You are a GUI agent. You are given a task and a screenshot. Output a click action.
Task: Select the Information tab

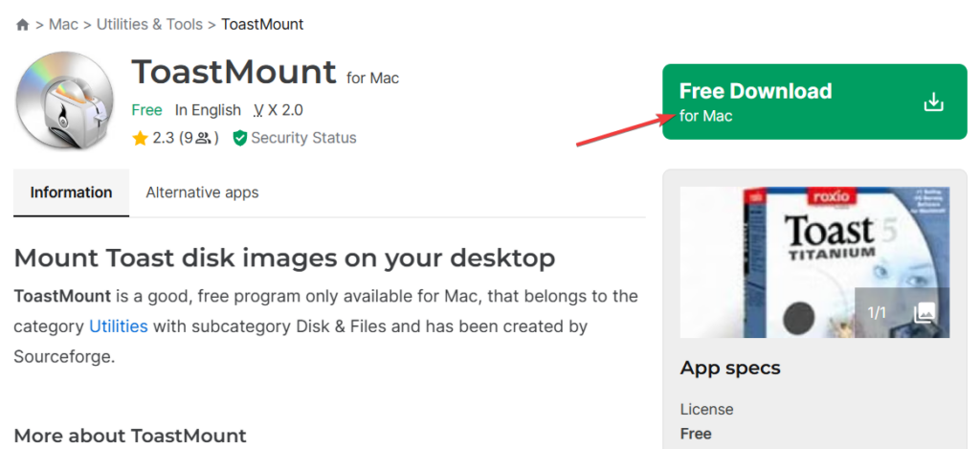click(71, 192)
